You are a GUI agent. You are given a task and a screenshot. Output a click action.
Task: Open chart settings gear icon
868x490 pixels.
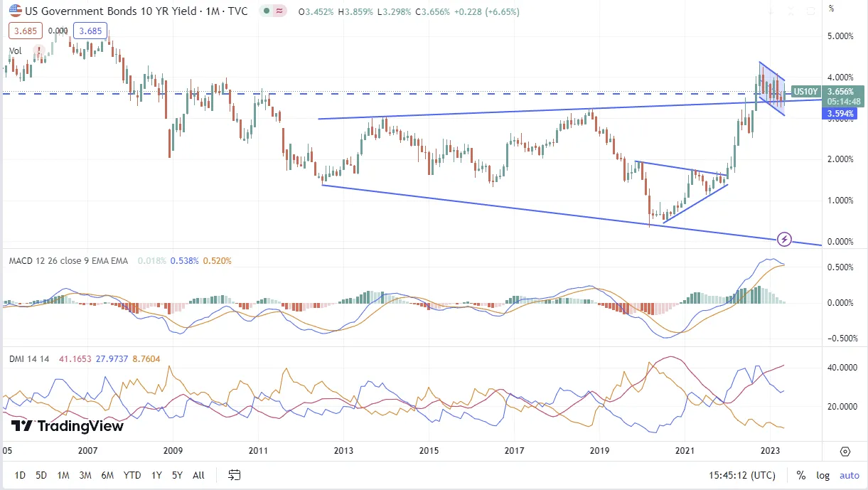click(845, 451)
